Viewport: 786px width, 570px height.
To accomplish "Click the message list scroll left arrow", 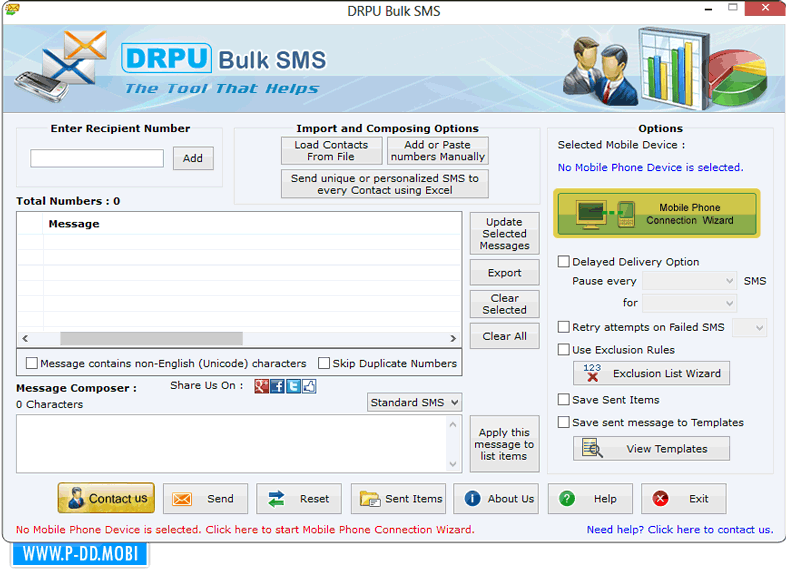I will click(25, 338).
